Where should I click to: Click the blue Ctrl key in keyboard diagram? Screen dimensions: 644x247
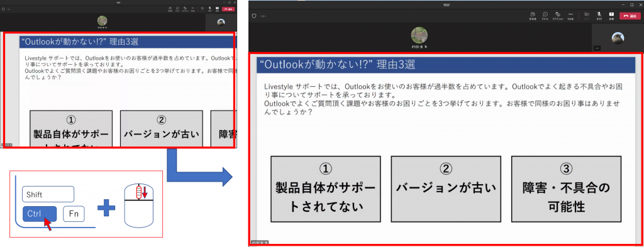pos(40,214)
